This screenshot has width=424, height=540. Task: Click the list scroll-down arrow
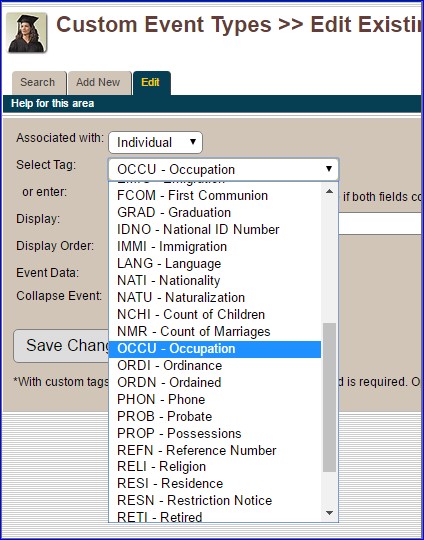pyautogui.click(x=329, y=513)
